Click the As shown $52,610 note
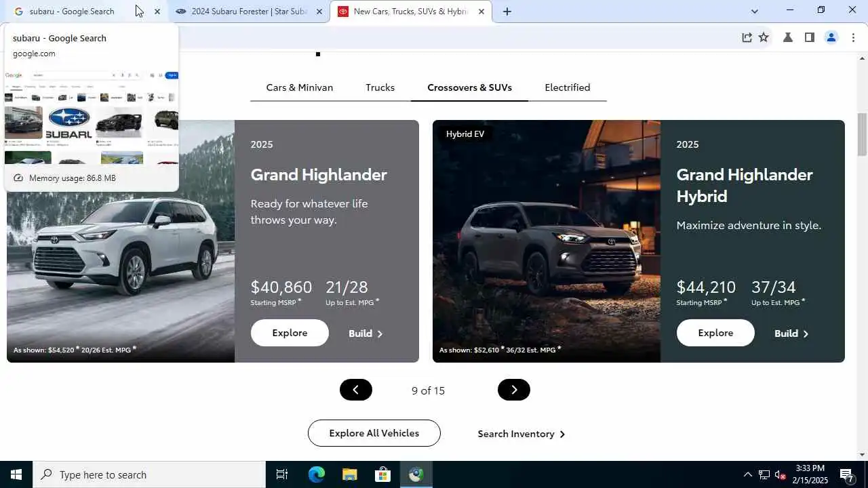 pos(500,350)
